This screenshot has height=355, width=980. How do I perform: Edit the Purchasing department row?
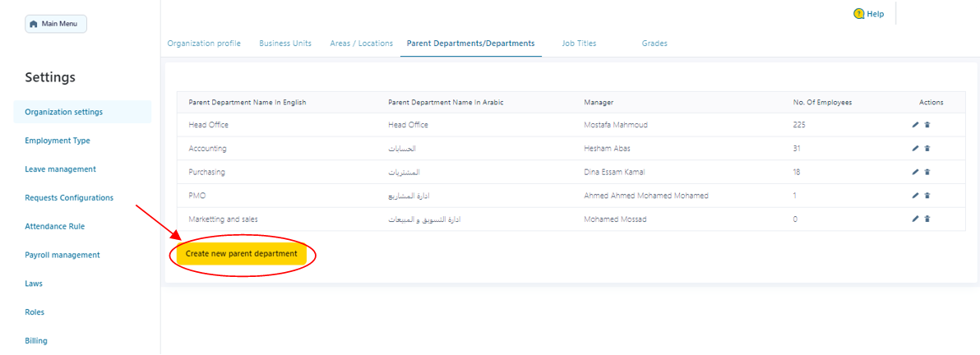pos(916,173)
